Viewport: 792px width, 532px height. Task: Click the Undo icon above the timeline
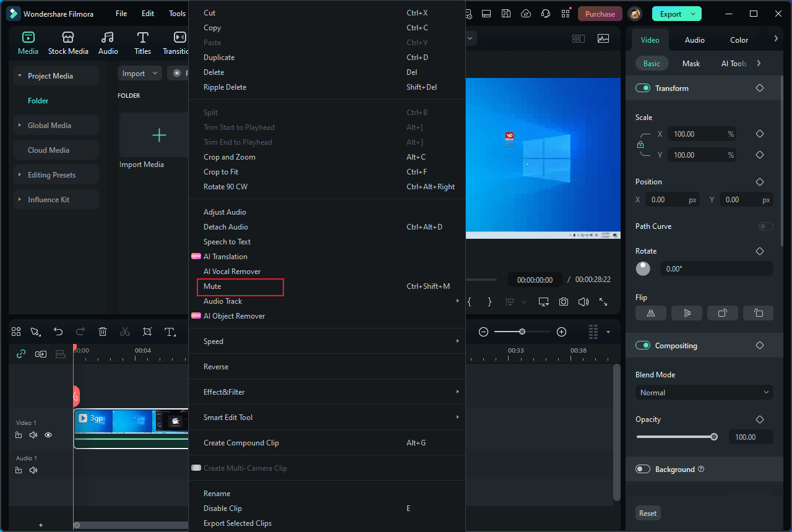point(58,332)
